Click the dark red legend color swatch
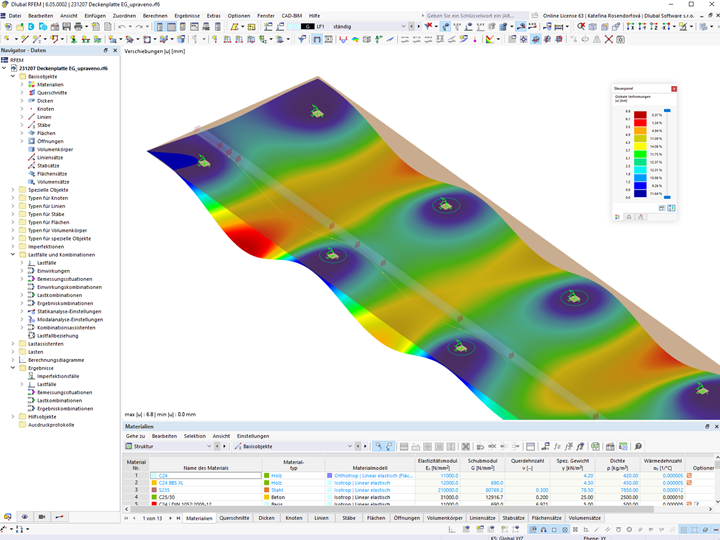Screen dimensions: 720x540 (640, 115)
